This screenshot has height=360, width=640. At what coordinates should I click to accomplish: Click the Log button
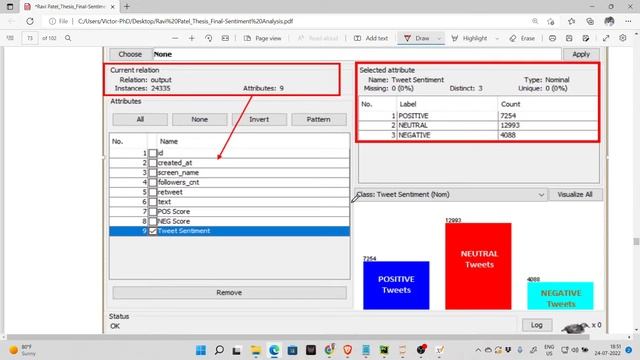537,325
